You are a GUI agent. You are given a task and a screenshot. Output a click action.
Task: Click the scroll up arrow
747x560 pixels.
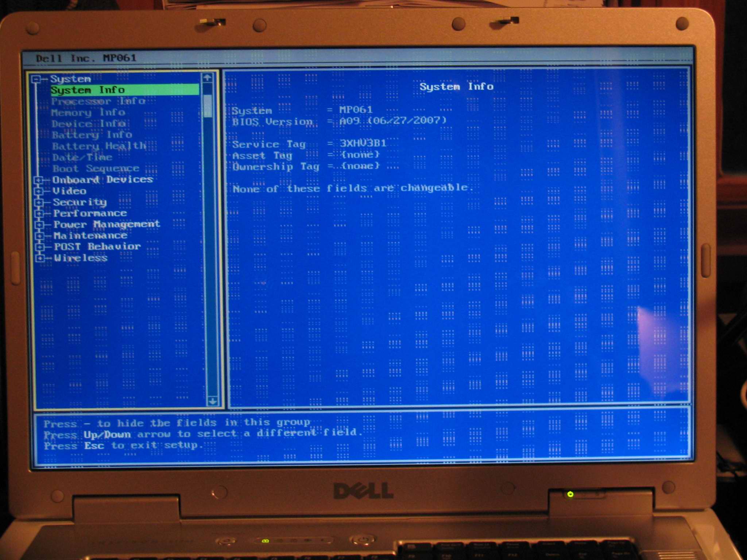click(x=207, y=78)
